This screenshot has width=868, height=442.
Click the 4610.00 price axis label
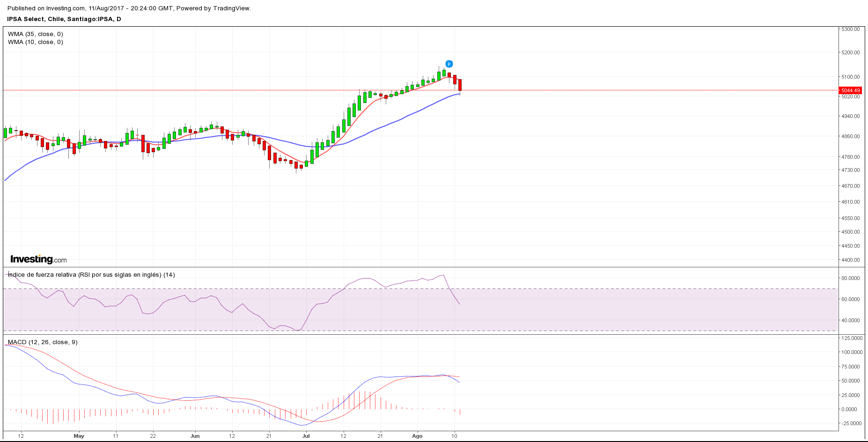click(x=851, y=202)
